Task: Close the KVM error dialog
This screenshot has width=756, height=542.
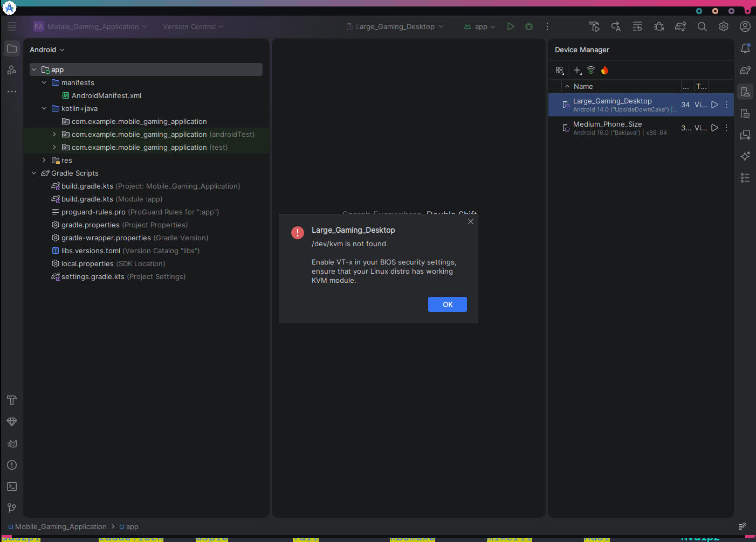Action: pos(471,221)
